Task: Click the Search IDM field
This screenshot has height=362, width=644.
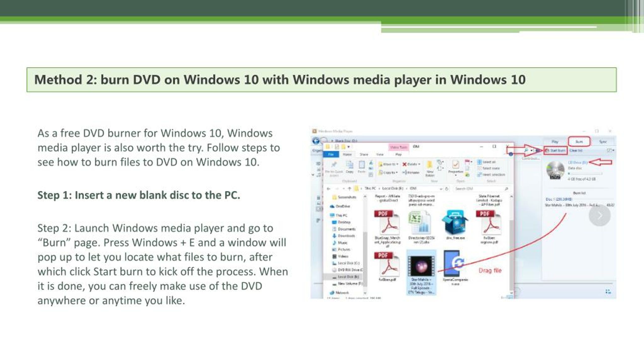Action: pyautogui.click(x=481, y=189)
